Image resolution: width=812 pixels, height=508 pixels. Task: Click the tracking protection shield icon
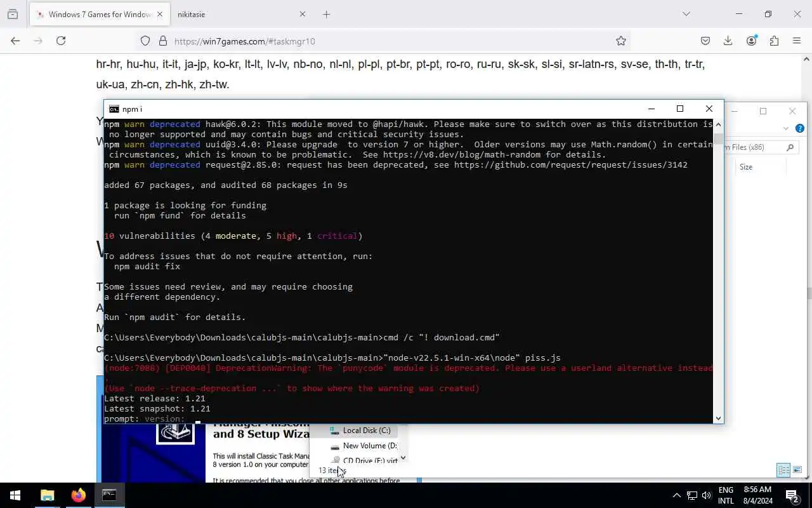145,41
